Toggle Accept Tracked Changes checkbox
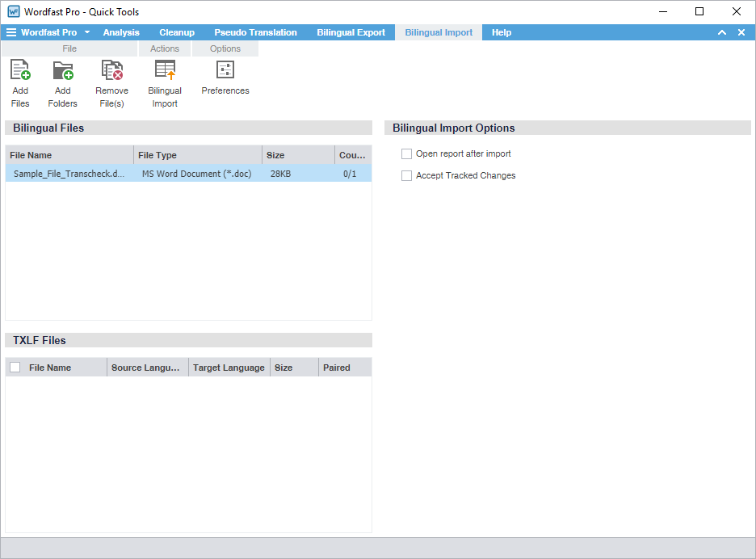Screen dimensions: 756x559 point(407,175)
